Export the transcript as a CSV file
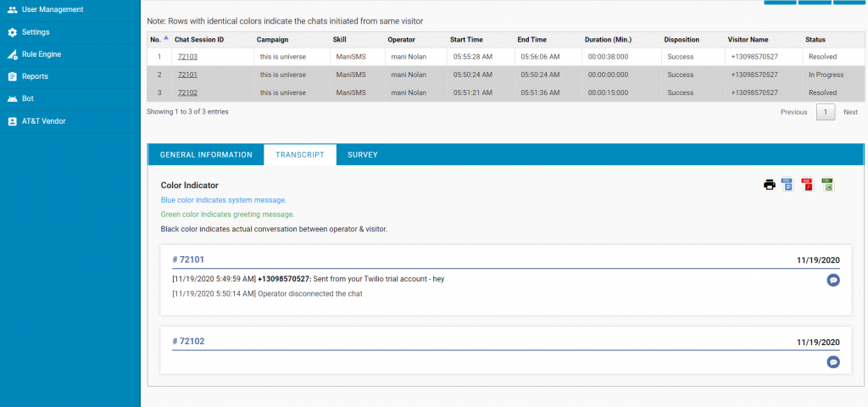Screen dimensions: 868x407 [x=827, y=185]
